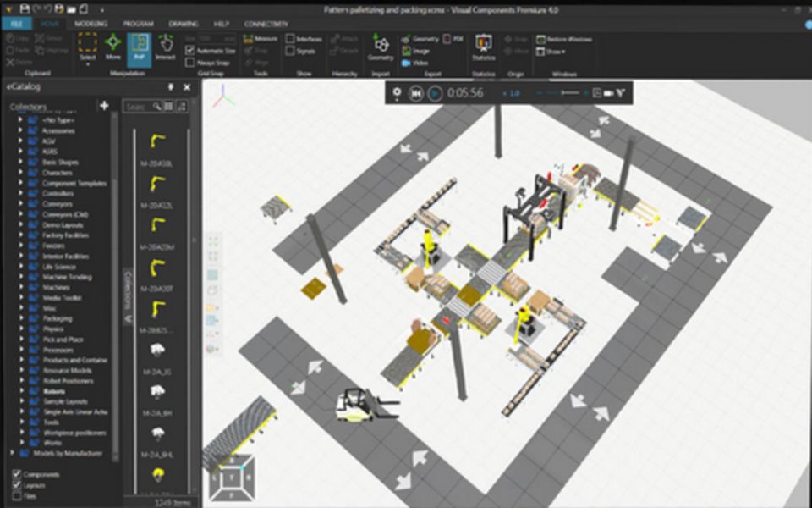Reset simulation with the rewind button
Image resolution: width=812 pixels, height=508 pixels.
[416, 93]
